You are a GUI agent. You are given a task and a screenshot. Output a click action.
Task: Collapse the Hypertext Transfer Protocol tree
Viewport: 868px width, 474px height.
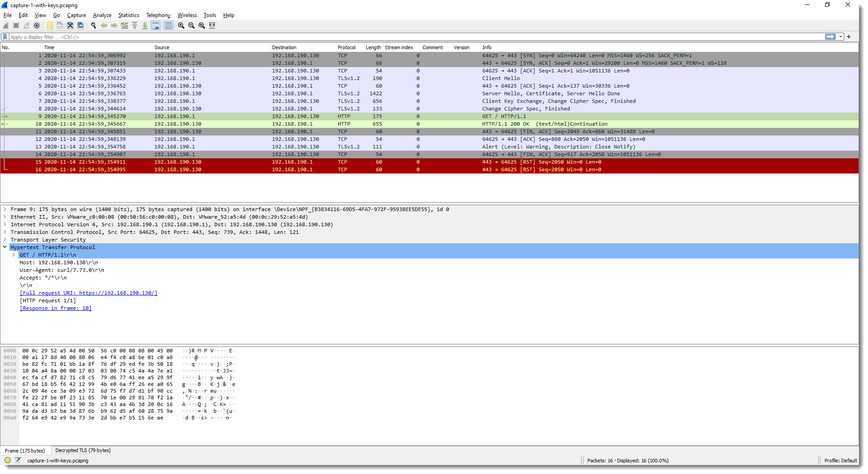pyautogui.click(x=5, y=247)
